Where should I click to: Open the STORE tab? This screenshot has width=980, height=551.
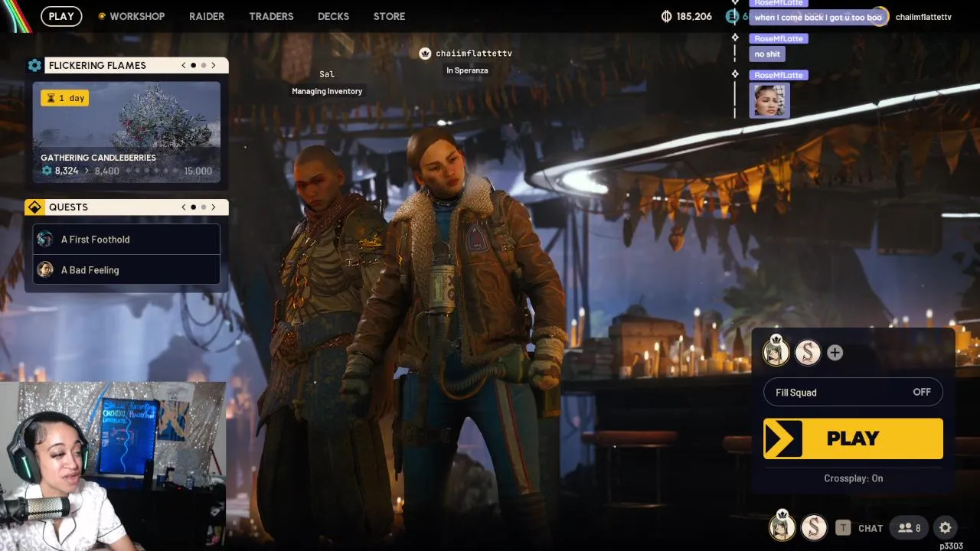[389, 16]
